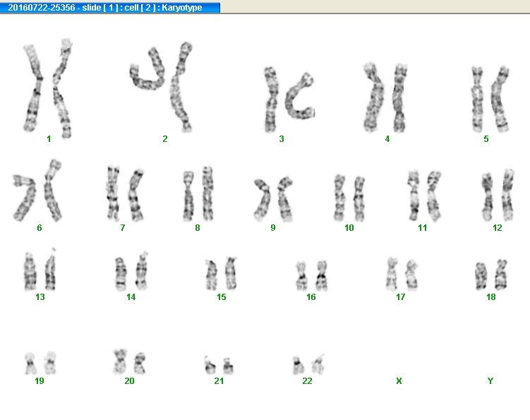530x420 pixels.
Task: Click the green label "14"
Action: click(131, 297)
